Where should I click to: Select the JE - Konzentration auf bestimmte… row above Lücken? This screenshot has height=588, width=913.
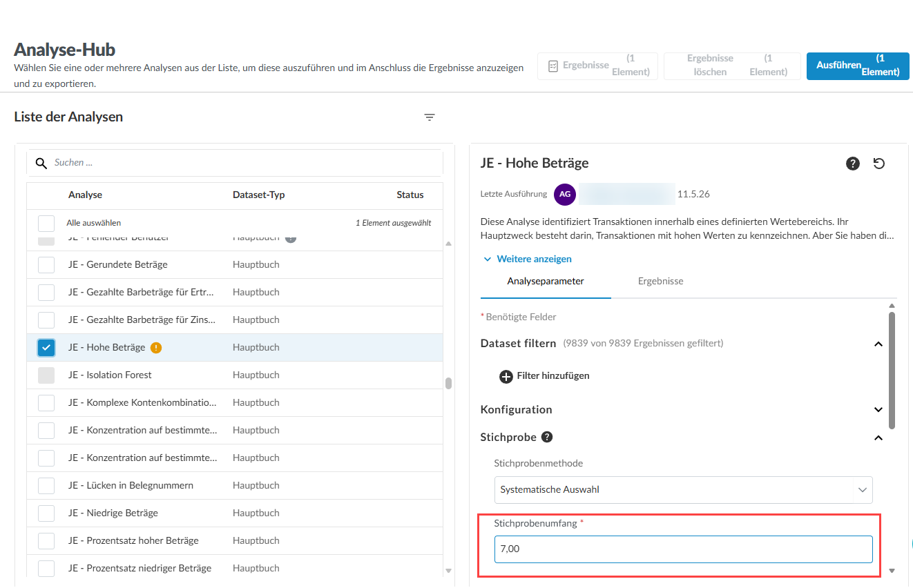[x=235, y=458]
